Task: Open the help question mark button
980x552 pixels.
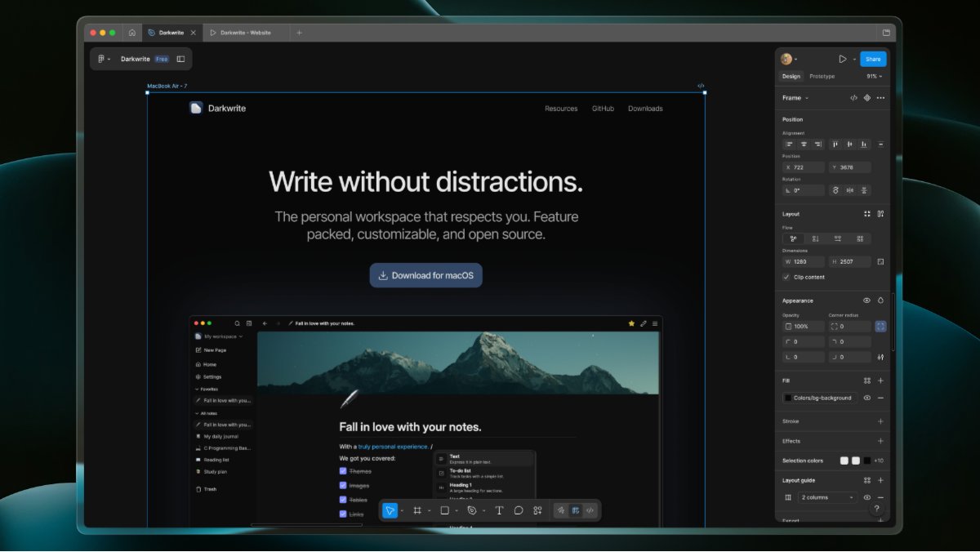Action: (x=877, y=509)
